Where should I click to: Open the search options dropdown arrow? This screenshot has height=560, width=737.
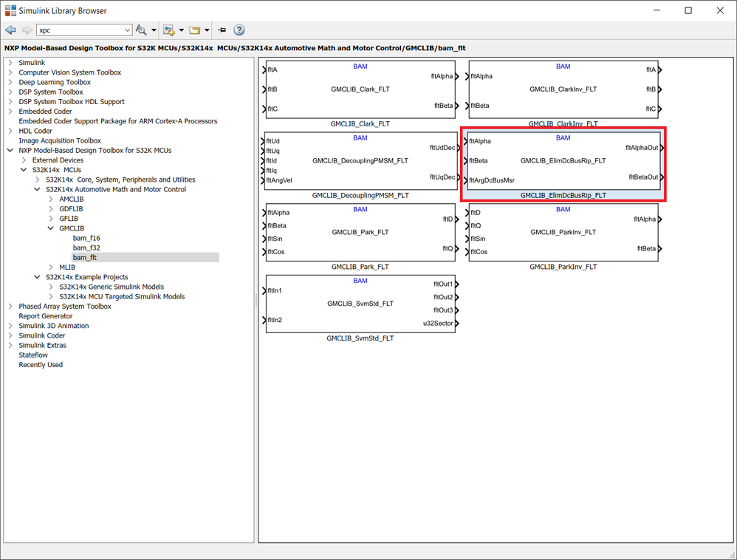point(154,30)
